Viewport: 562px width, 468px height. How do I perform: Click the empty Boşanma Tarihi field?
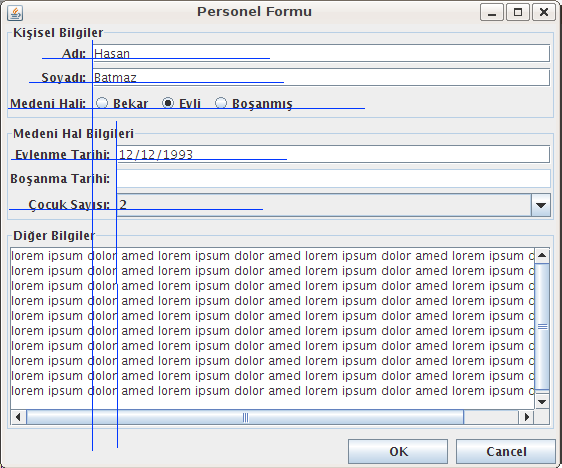click(333, 178)
